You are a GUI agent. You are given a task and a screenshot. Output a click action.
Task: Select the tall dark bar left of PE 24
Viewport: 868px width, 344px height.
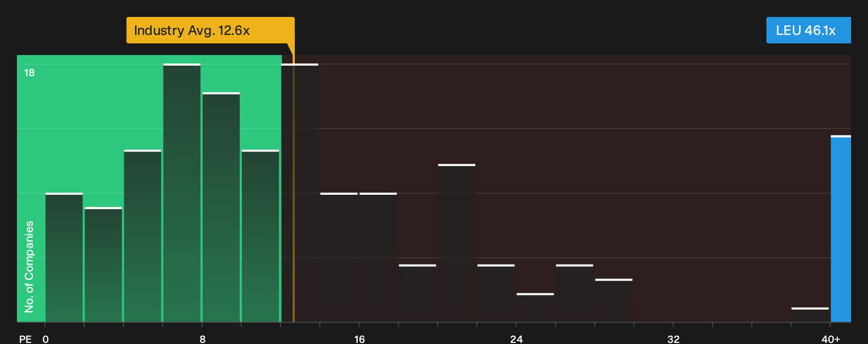tap(457, 243)
